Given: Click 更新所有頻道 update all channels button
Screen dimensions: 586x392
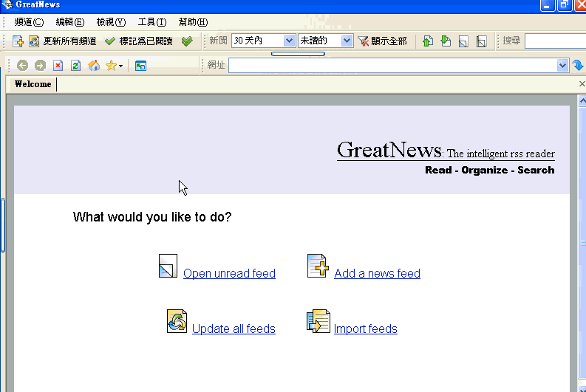Looking at the screenshot, I should 63,41.
